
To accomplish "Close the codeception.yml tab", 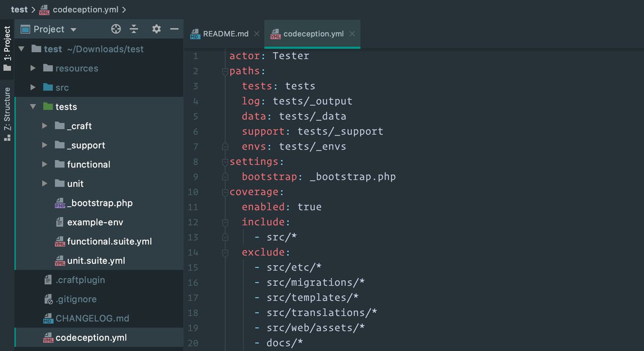I will click(352, 34).
